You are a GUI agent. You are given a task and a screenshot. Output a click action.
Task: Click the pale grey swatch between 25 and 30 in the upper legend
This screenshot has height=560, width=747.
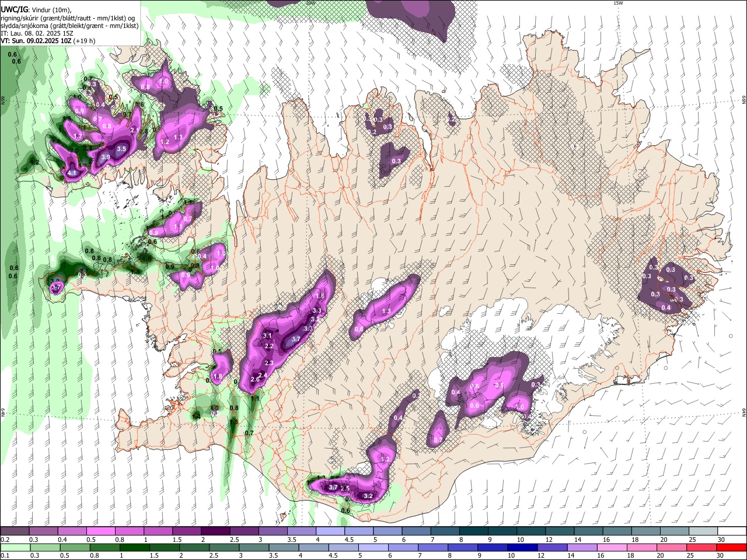(703, 531)
